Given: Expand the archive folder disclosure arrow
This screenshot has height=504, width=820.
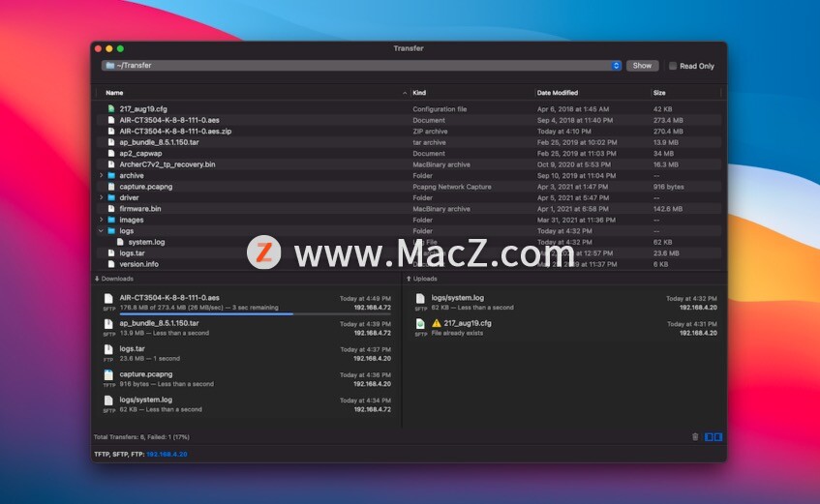Looking at the screenshot, I should click(x=101, y=176).
